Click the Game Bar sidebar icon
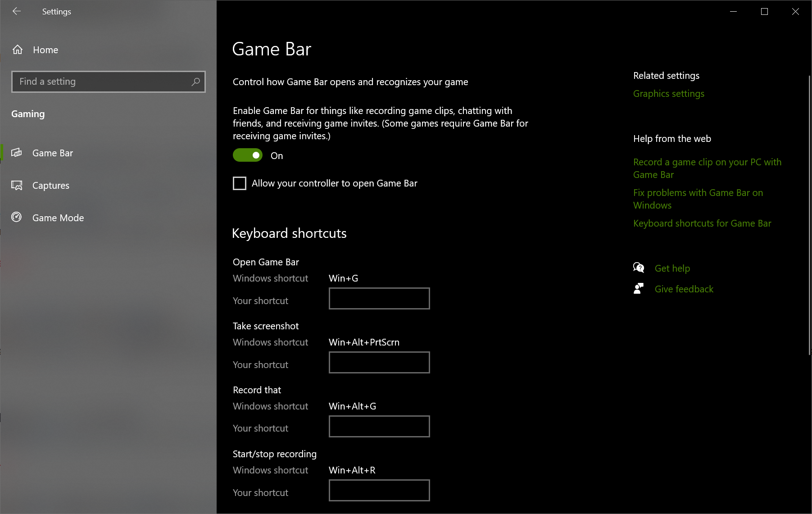Image resolution: width=812 pixels, height=514 pixels. click(x=17, y=153)
